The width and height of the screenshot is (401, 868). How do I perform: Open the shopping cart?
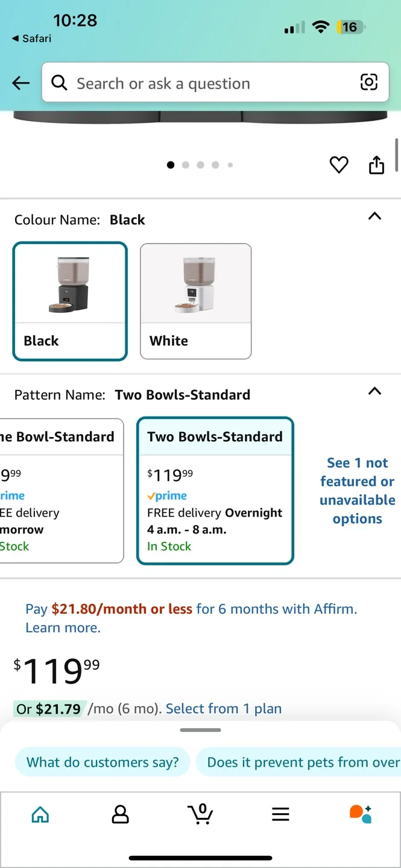(200, 814)
